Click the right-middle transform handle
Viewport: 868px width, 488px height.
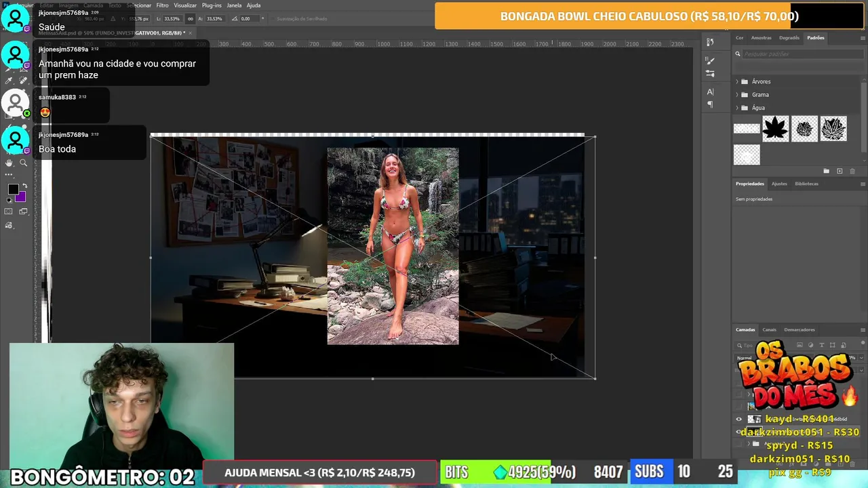point(595,258)
